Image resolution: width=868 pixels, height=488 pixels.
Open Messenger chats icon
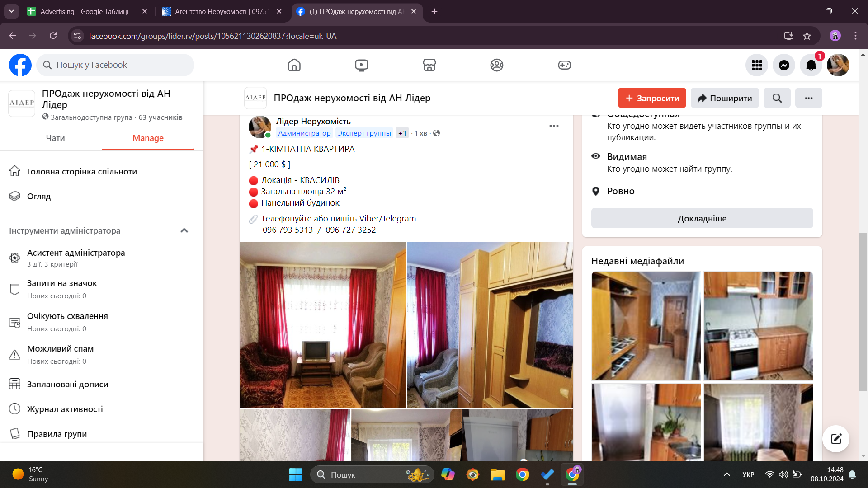pyautogui.click(x=784, y=65)
